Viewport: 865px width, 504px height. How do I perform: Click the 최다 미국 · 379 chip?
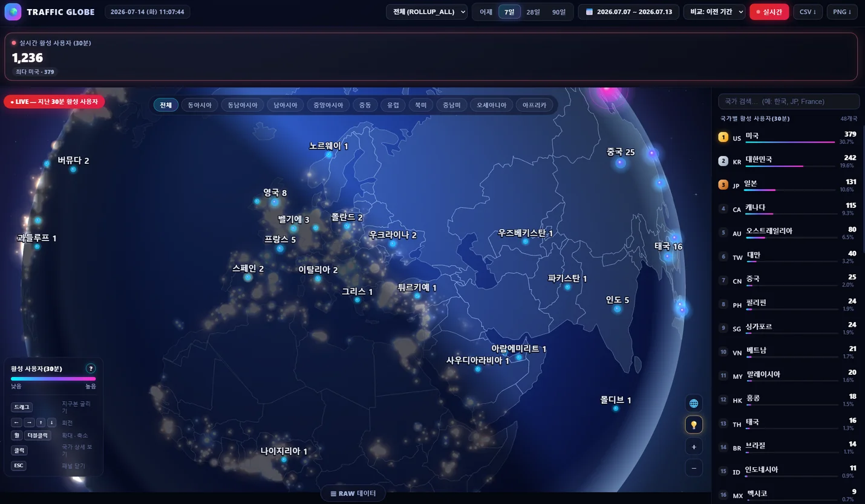click(x=35, y=72)
